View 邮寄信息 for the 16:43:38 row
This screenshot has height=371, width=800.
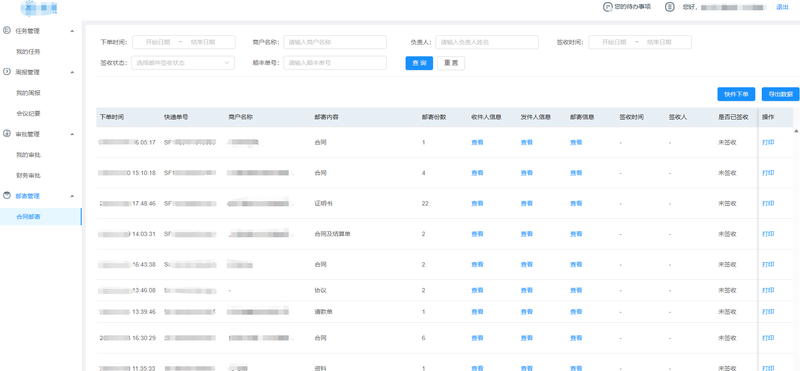(576, 264)
